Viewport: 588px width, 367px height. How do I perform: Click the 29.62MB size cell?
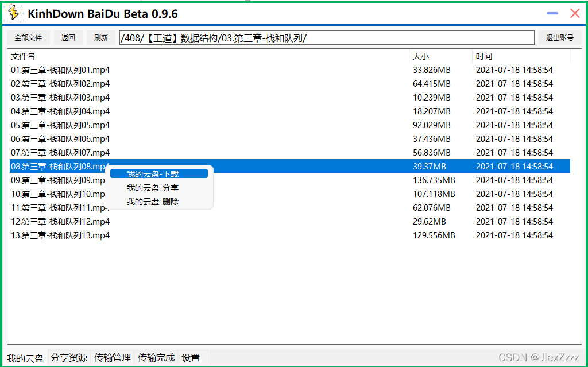[430, 221]
